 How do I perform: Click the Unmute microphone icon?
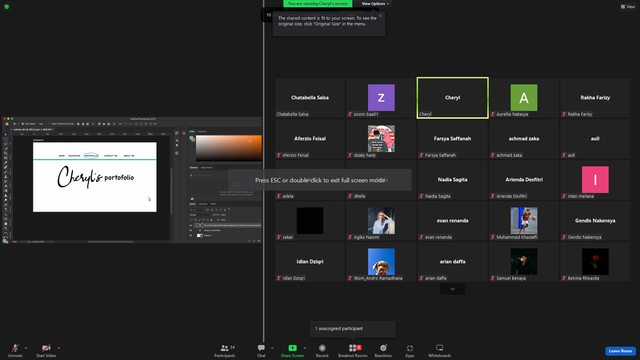click(x=15, y=348)
